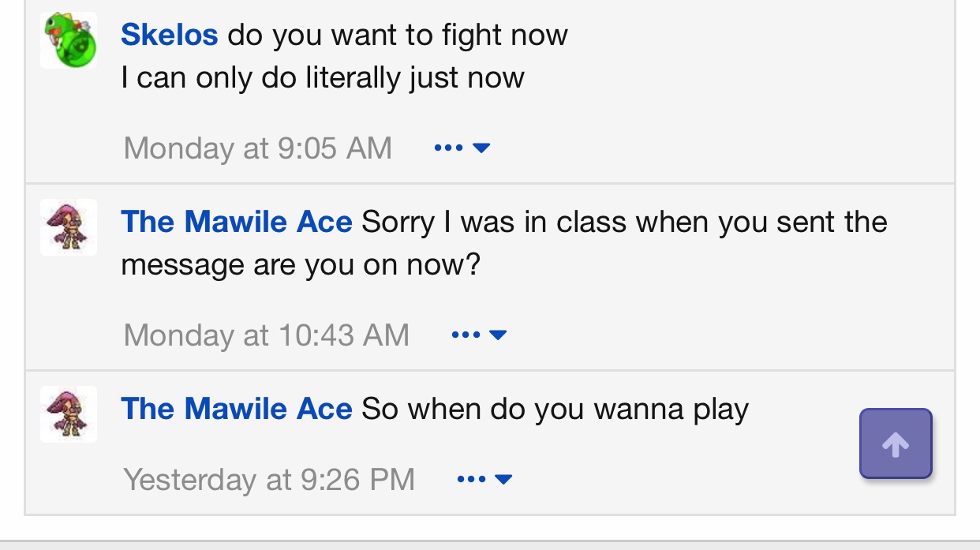Click The Mawile Ace avatar on the class message
The height and width of the screenshot is (550, 980).
(69, 227)
